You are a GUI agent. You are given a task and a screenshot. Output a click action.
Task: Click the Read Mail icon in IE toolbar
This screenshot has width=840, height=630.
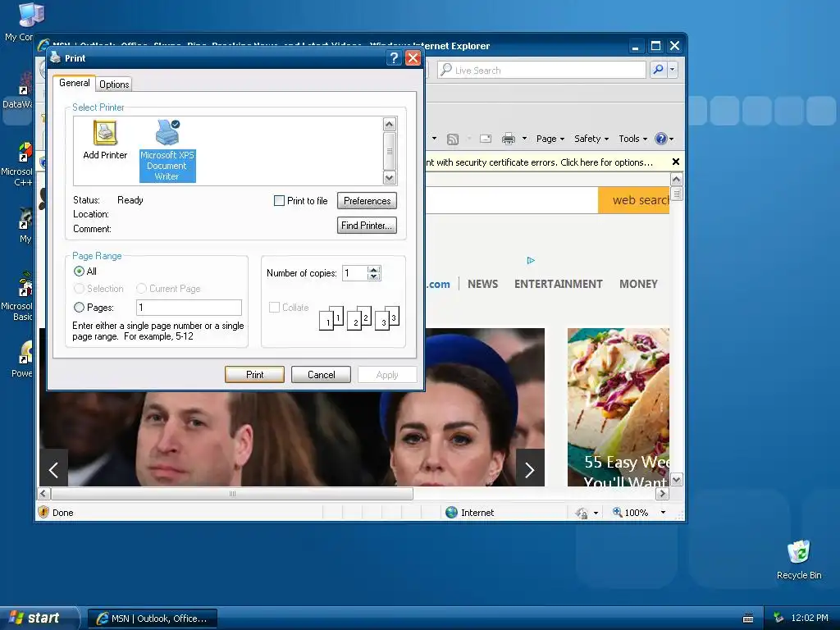tap(486, 139)
